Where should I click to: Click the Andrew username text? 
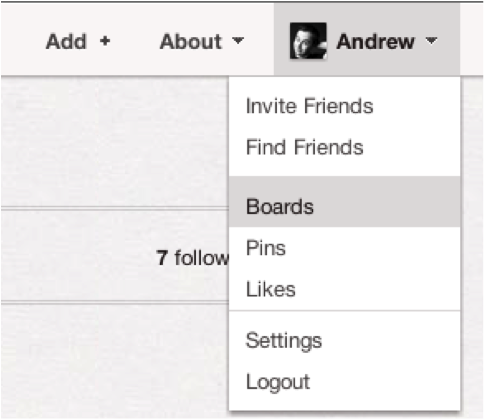(x=375, y=42)
